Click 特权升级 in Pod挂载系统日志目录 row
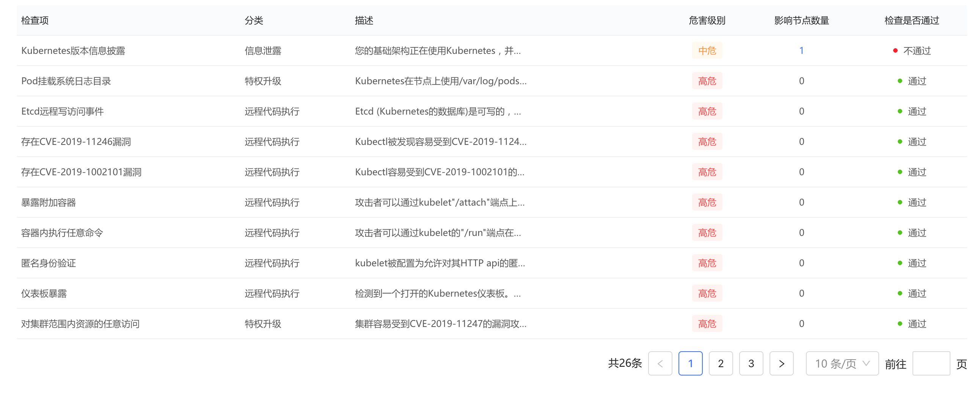Screen dimensions: 980x396 (263, 81)
